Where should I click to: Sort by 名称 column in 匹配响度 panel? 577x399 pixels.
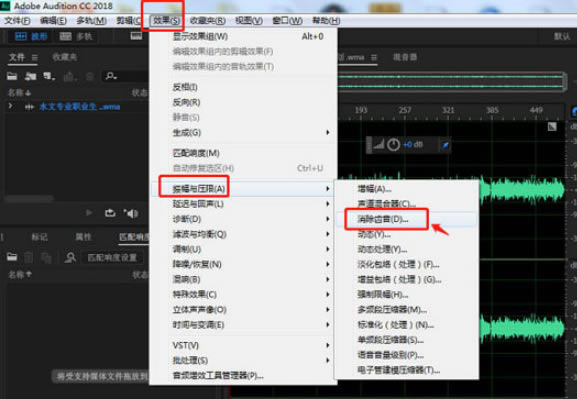click(x=20, y=275)
